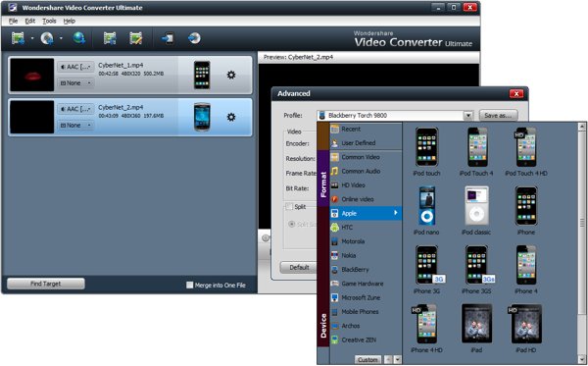Open the Profile combo box dropdown arrow
This screenshot has height=366, width=588.
pos(468,115)
